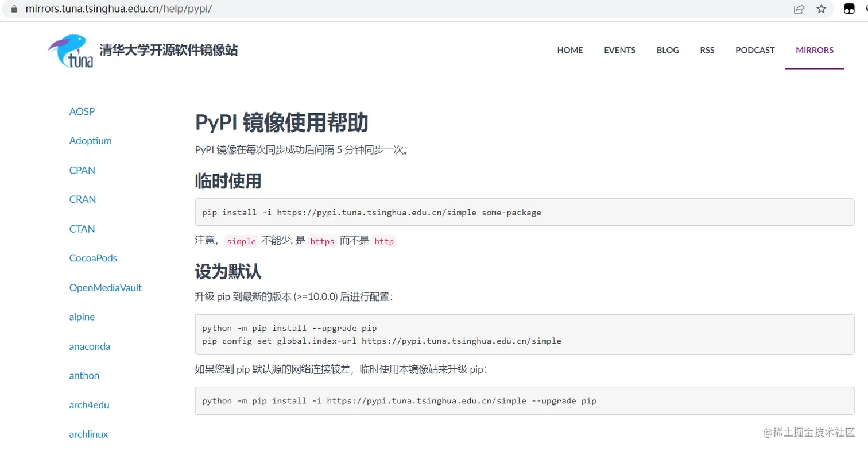Select anthon in the sidebar
The width and height of the screenshot is (868, 451).
tap(84, 375)
